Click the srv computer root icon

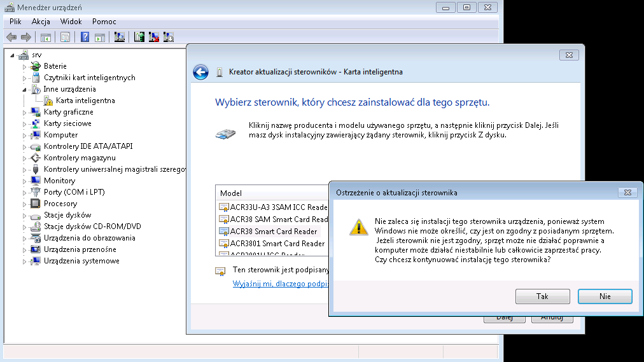24,55
